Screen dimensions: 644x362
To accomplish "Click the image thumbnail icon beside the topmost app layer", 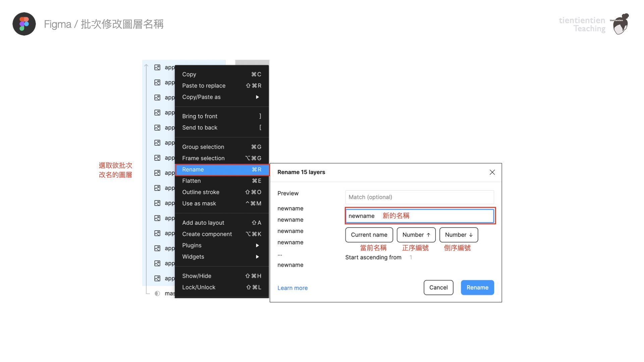I will [x=158, y=67].
